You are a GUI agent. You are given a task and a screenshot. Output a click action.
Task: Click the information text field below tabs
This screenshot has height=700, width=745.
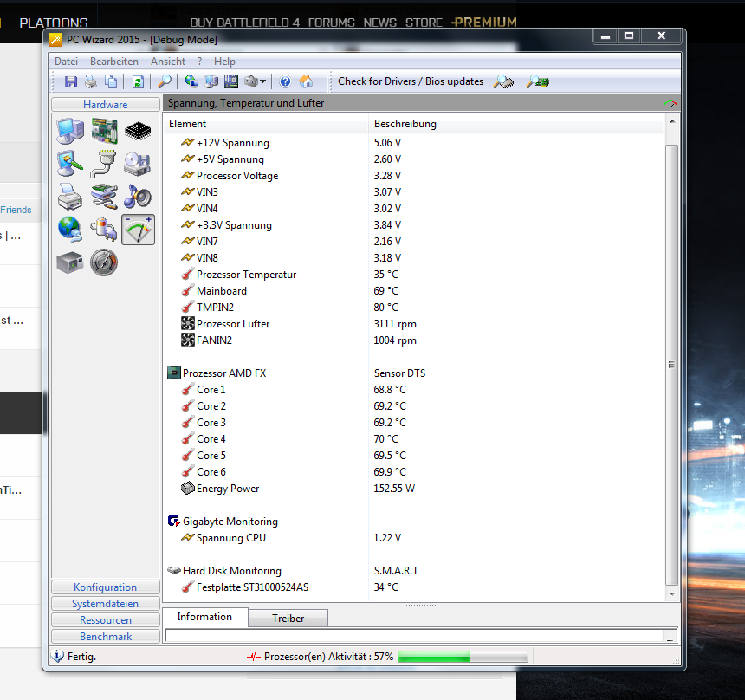[x=414, y=636]
